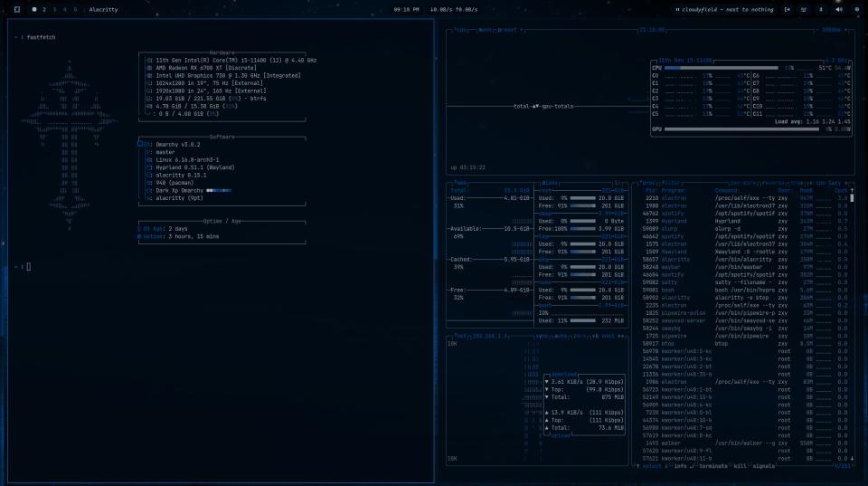Click the proc list scrollbar thumb

click(852, 198)
